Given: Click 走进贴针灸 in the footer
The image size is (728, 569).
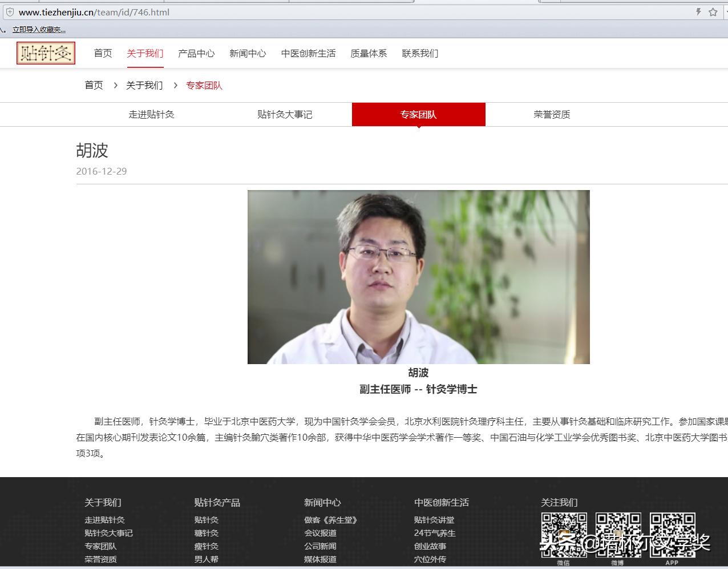Looking at the screenshot, I should 104,520.
